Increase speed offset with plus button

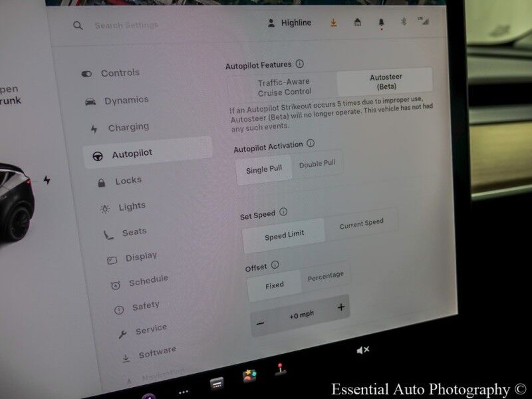pyautogui.click(x=341, y=307)
